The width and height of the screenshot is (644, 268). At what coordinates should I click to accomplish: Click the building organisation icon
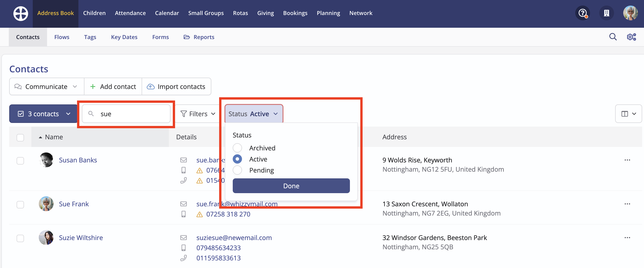point(606,13)
